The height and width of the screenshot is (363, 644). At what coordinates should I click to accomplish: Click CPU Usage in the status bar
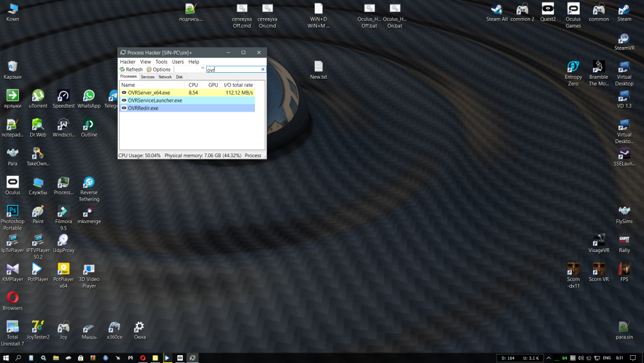(x=139, y=155)
